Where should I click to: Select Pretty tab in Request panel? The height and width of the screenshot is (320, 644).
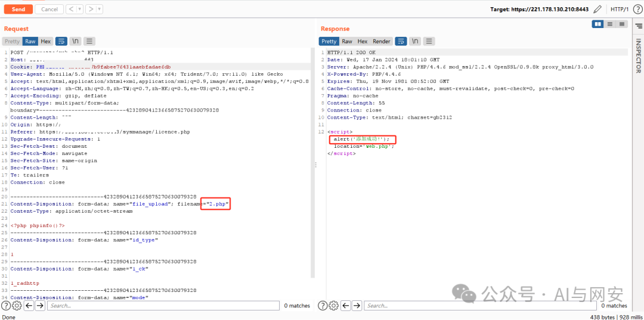click(x=12, y=41)
